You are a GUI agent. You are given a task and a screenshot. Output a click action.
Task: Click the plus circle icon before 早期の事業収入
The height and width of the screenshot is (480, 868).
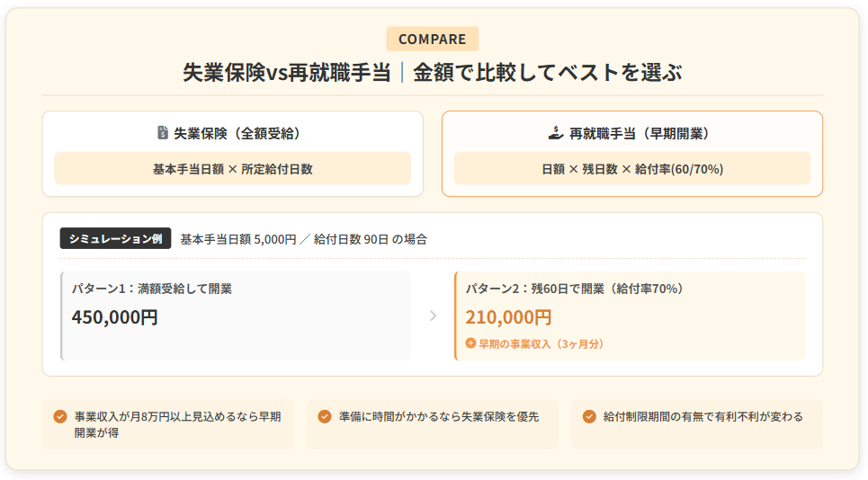(x=470, y=343)
